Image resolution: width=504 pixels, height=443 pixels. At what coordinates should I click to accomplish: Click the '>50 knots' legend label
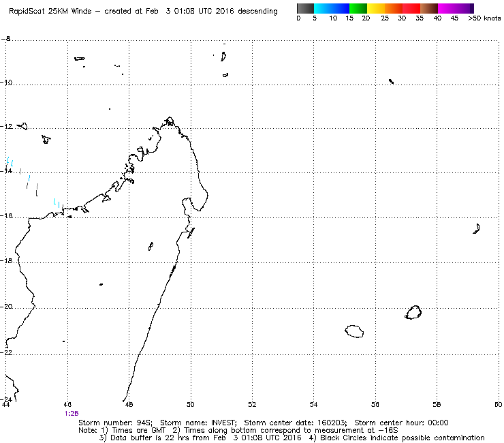(484, 18)
